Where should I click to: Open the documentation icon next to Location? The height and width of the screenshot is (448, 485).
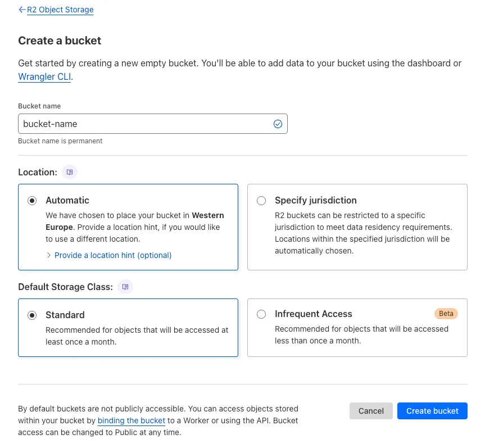tap(70, 172)
